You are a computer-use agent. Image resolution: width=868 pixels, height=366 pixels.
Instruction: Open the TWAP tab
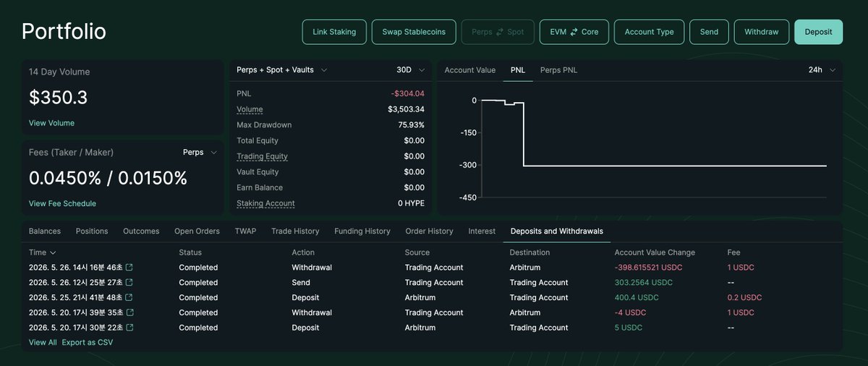coord(246,231)
